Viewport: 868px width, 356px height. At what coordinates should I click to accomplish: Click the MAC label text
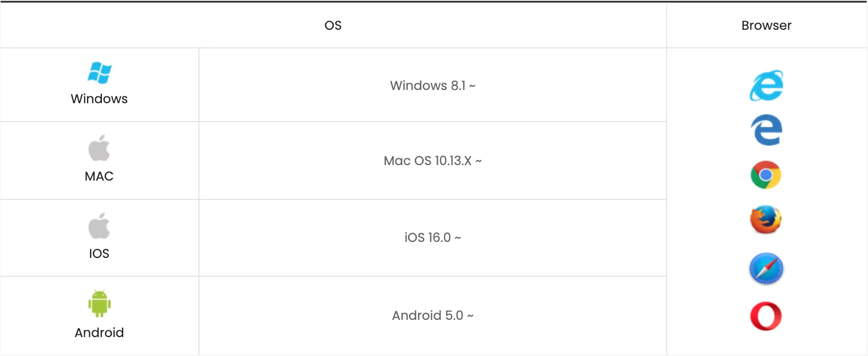[x=99, y=177]
